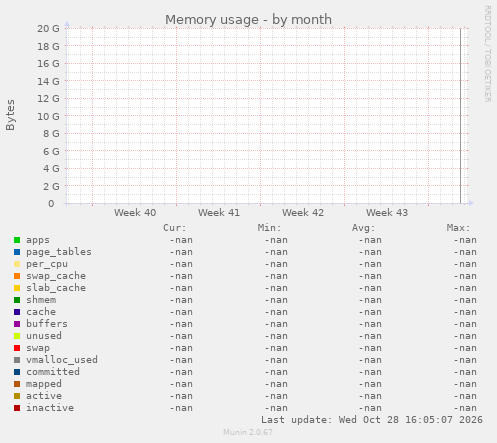Click the 'Week 43' axis label
This screenshot has height=443, width=497.
pos(387,213)
